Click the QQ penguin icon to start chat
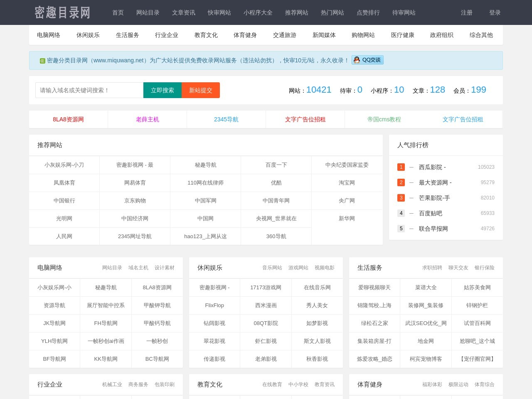This screenshot has width=532, height=399. coord(357,60)
